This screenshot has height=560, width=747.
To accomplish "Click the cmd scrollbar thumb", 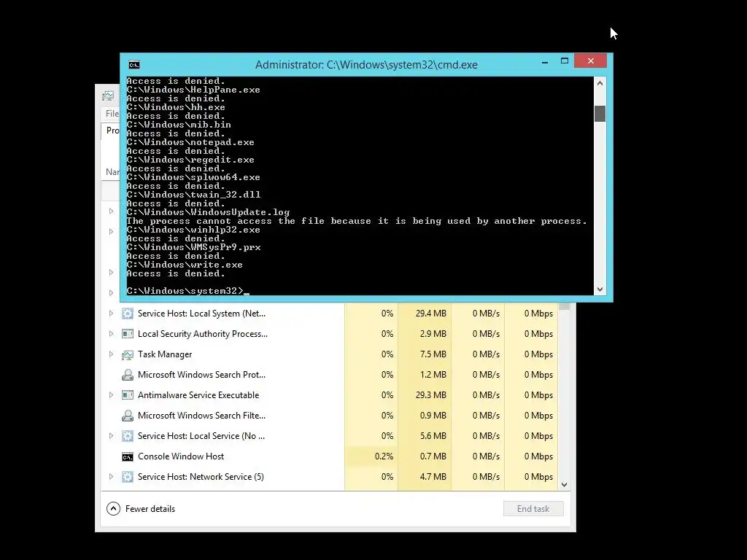I will click(600, 114).
